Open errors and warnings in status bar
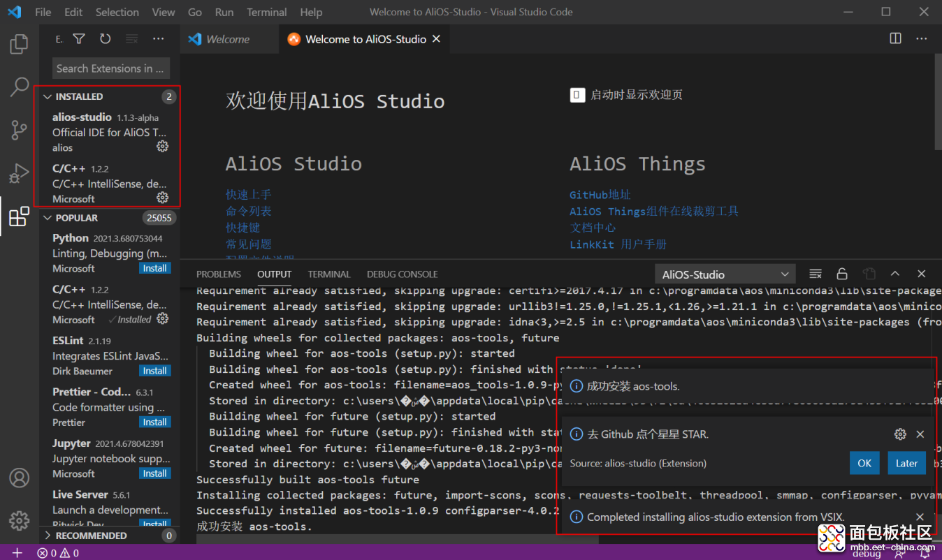Image resolution: width=942 pixels, height=560 pixels. [x=58, y=553]
